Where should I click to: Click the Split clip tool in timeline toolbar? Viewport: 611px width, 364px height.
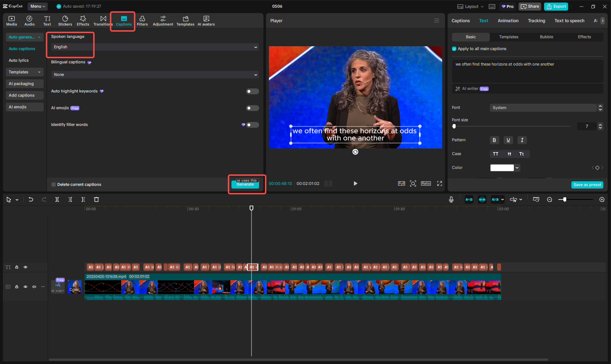point(57,199)
